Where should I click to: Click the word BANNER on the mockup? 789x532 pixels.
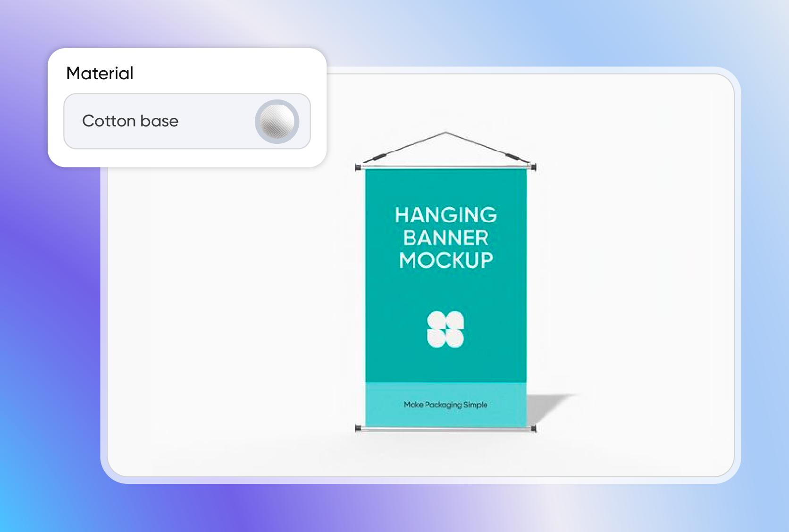(x=446, y=238)
